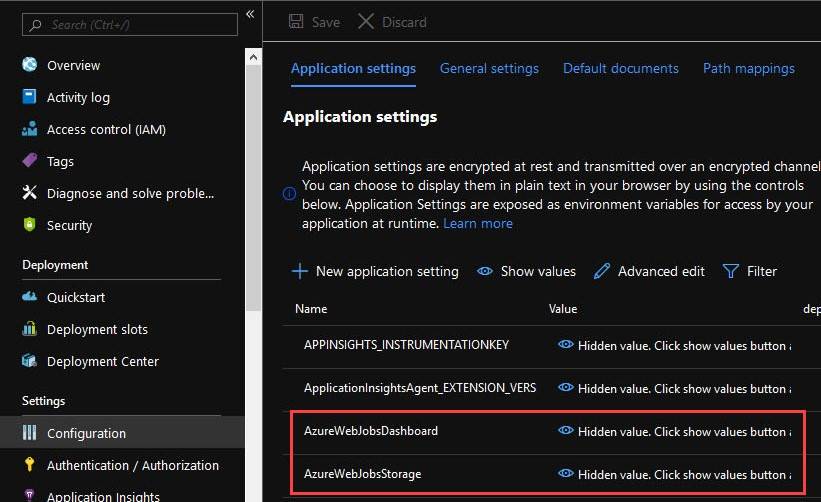The height and width of the screenshot is (502, 821).
Task: Click Advanced edit button
Action: pyautogui.click(x=649, y=271)
